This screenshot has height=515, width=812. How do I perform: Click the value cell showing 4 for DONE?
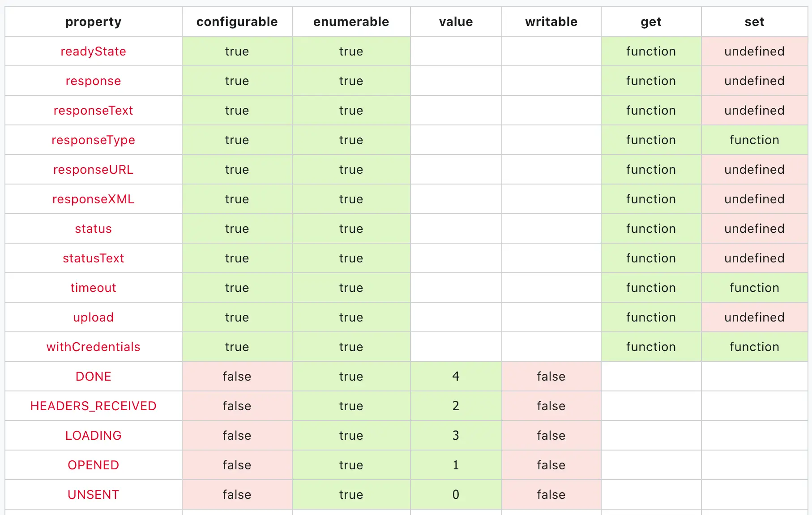(x=456, y=377)
